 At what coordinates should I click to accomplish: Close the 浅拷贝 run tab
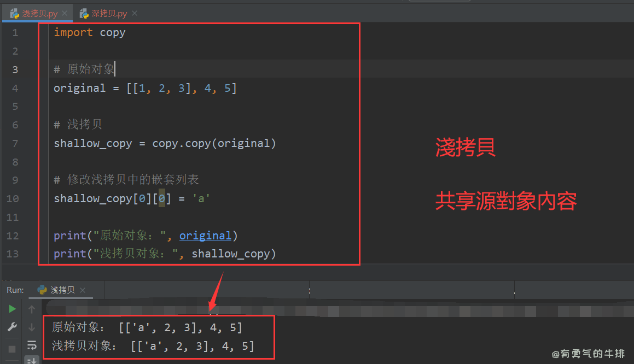tap(83, 290)
